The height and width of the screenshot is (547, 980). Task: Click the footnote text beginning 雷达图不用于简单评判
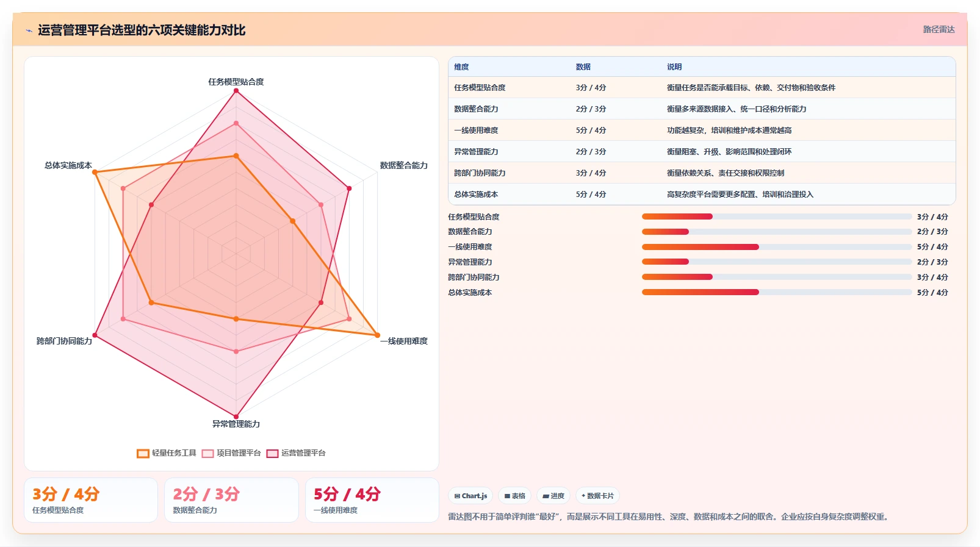tap(670, 517)
